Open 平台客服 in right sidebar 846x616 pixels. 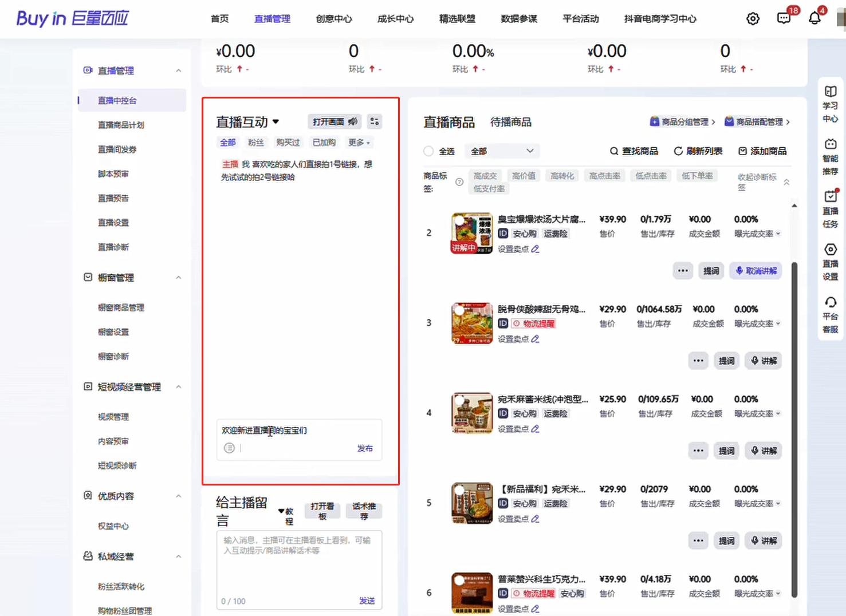pyautogui.click(x=830, y=315)
